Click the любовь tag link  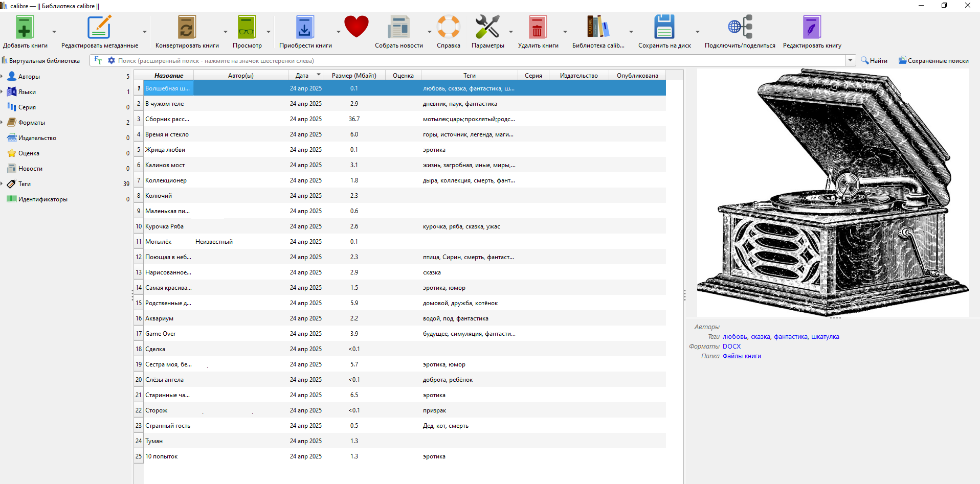pos(734,336)
